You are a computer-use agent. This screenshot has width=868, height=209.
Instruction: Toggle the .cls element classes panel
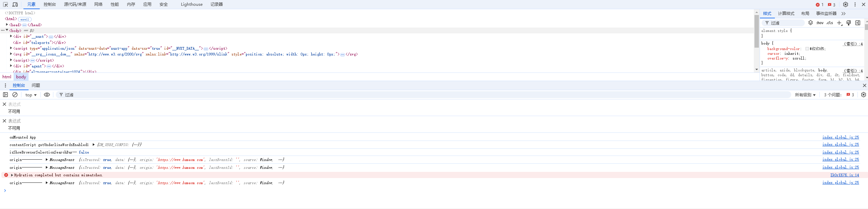click(830, 23)
